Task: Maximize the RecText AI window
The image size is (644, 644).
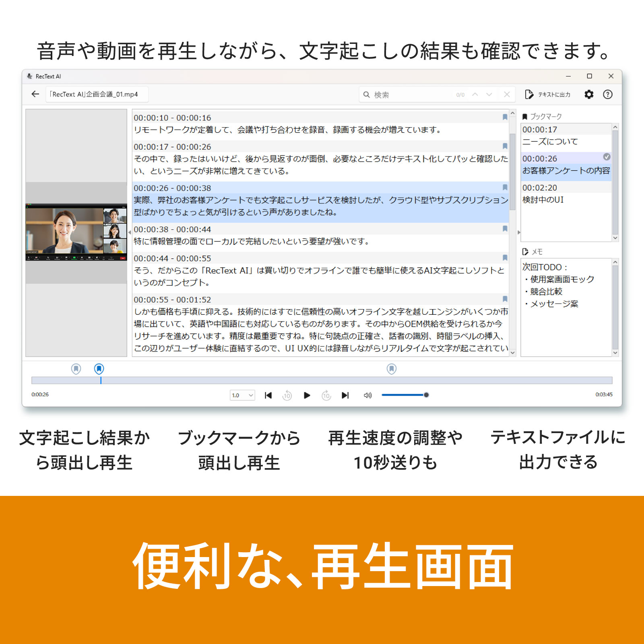Action: tap(589, 76)
